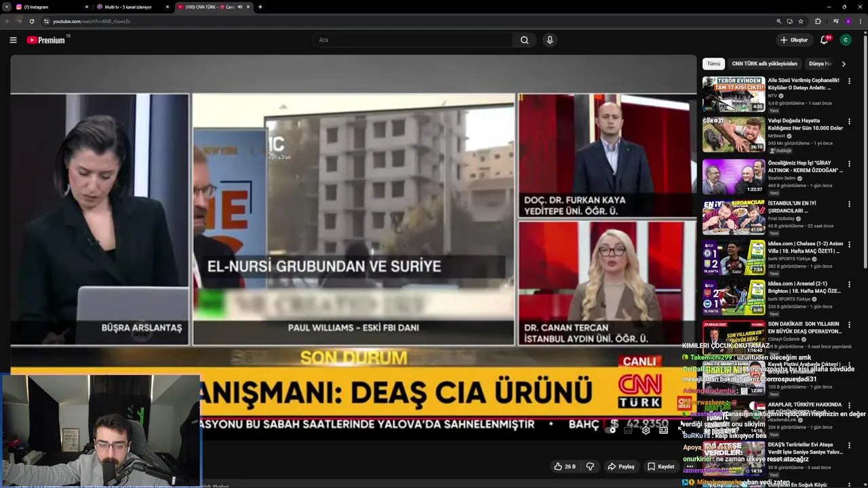Start voice search with microphone icon
Screen dimensions: 868x488
pyautogui.click(x=550, y=40)
